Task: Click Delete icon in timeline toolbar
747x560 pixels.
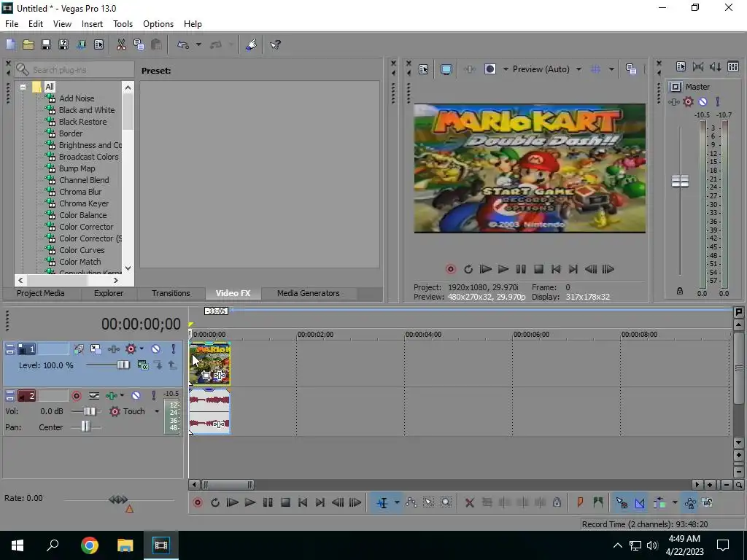Action: pyautogui.click(x=469, y=503)
